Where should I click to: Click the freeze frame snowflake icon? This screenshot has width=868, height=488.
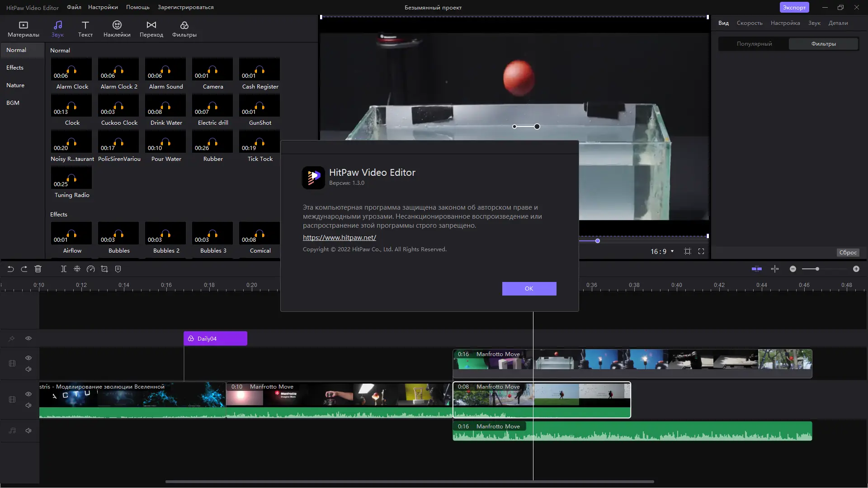click(x=77, y=269)
